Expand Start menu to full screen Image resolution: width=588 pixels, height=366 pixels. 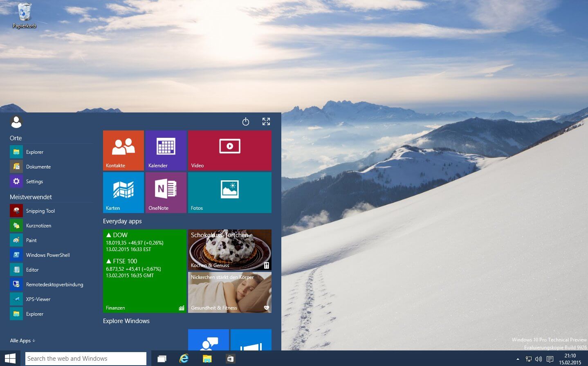coord(266,121)
